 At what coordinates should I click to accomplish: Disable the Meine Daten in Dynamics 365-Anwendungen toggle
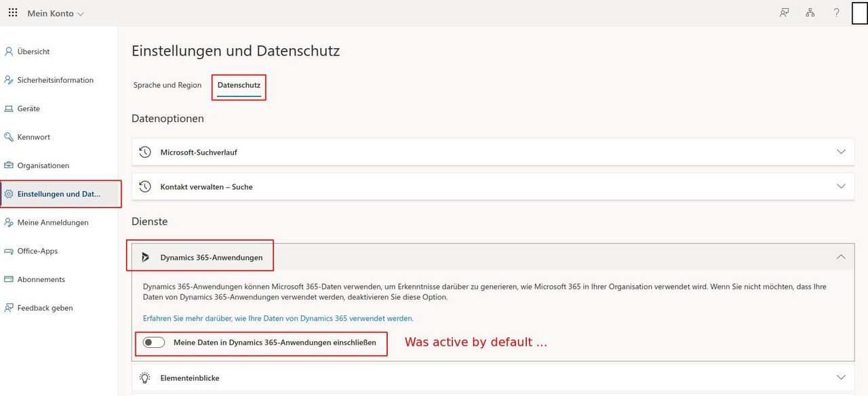coord(154,342)
